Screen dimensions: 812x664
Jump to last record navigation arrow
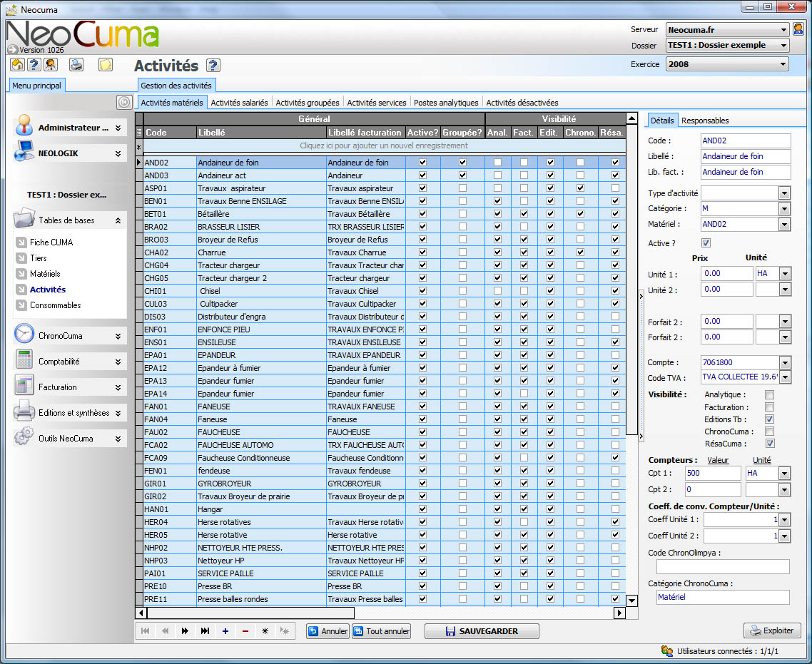[205, 631]
